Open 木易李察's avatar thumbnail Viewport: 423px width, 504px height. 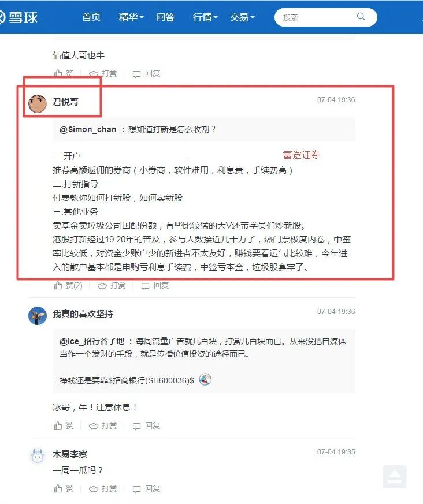[x=38, y=456]
